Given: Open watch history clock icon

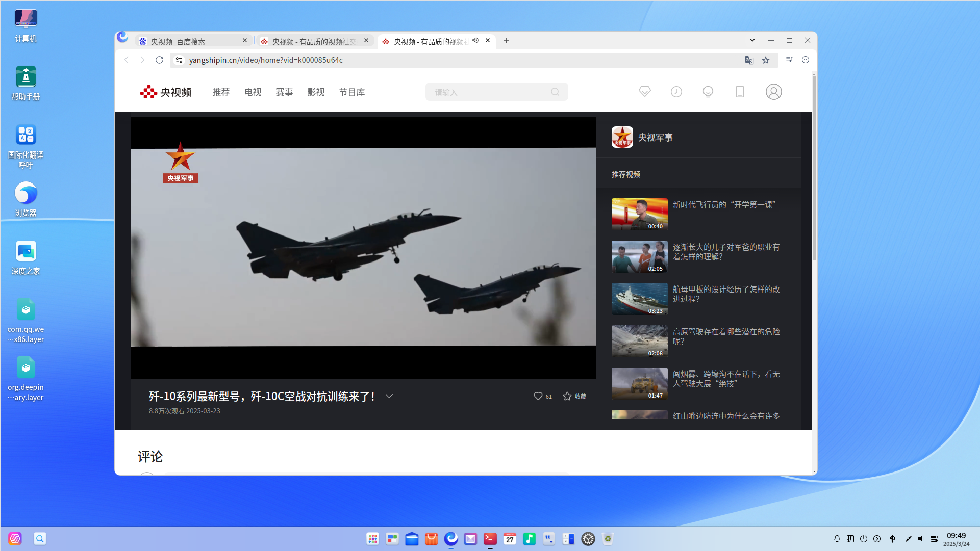Looking at the screenshot, I should [x=676, y=92].
